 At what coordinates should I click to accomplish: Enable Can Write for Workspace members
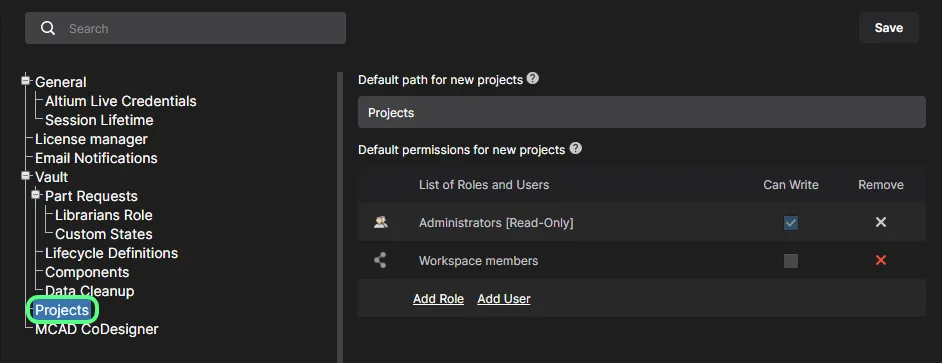pyautogui.click(x=791, y=261)
